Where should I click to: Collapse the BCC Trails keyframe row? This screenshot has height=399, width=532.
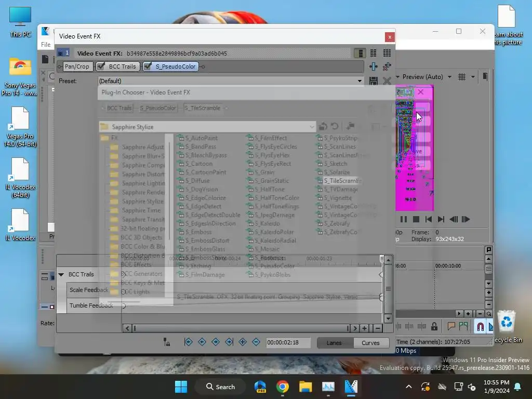pos(61,274)
